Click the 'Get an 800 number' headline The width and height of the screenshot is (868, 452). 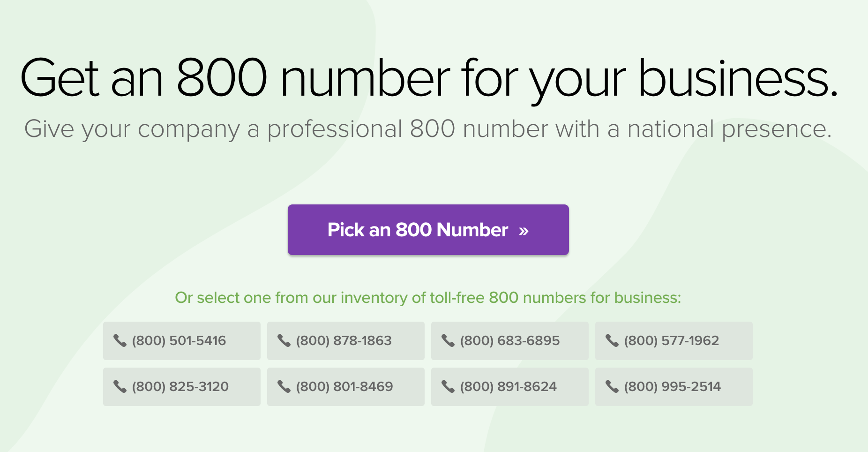pyautogui.click(x=429, y=78)
